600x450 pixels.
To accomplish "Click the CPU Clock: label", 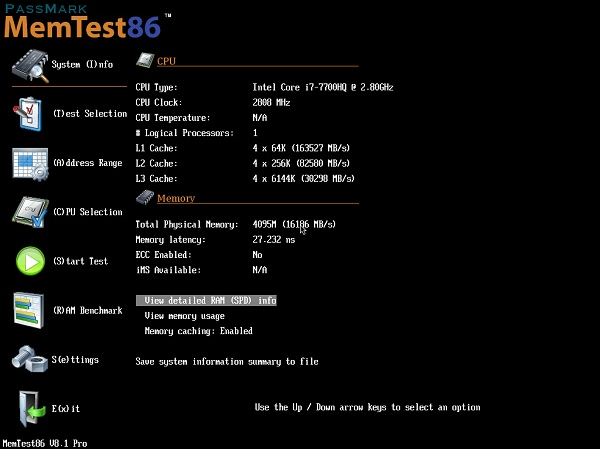I will 159,103.
